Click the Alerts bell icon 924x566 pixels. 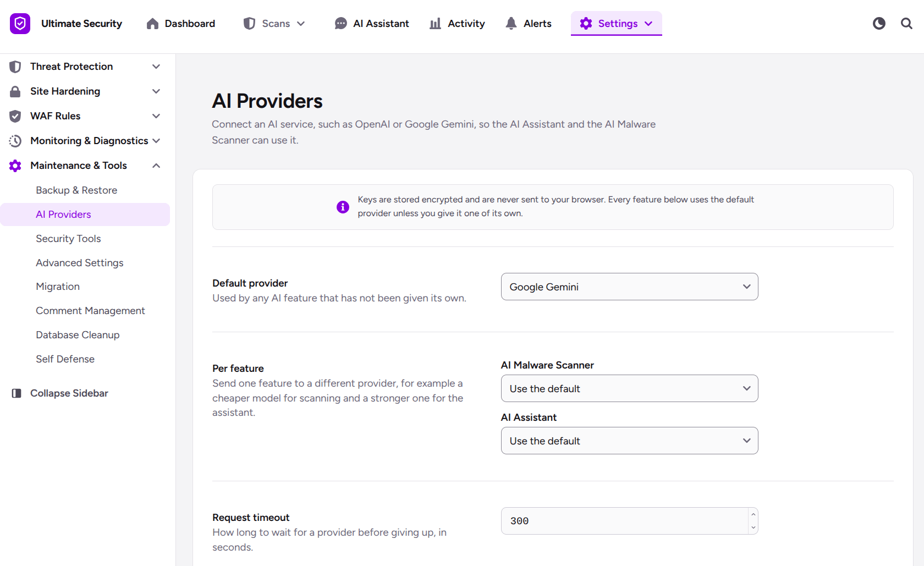(x=511, y=24)
